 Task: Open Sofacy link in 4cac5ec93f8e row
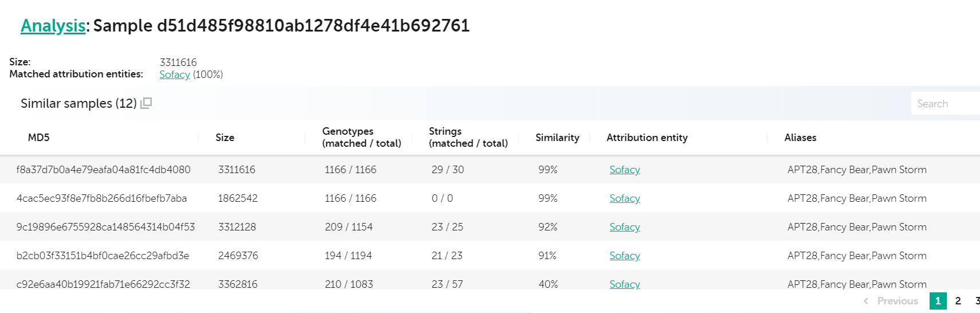[x=624, y=198]
